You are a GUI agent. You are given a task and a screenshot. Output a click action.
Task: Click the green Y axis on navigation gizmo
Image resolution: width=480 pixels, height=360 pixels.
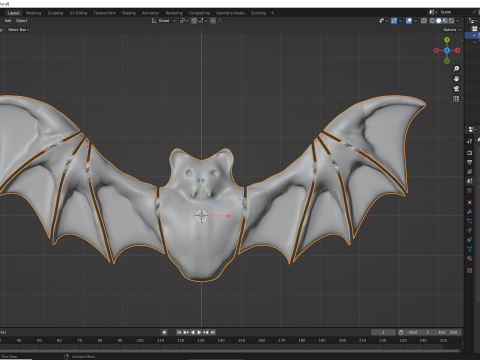click(447, 40)
